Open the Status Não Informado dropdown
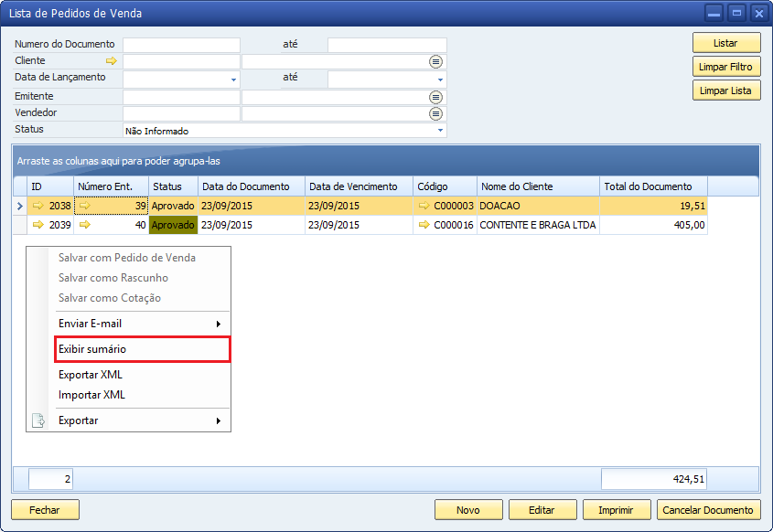 pyautogui.click(x=440, y=131)
